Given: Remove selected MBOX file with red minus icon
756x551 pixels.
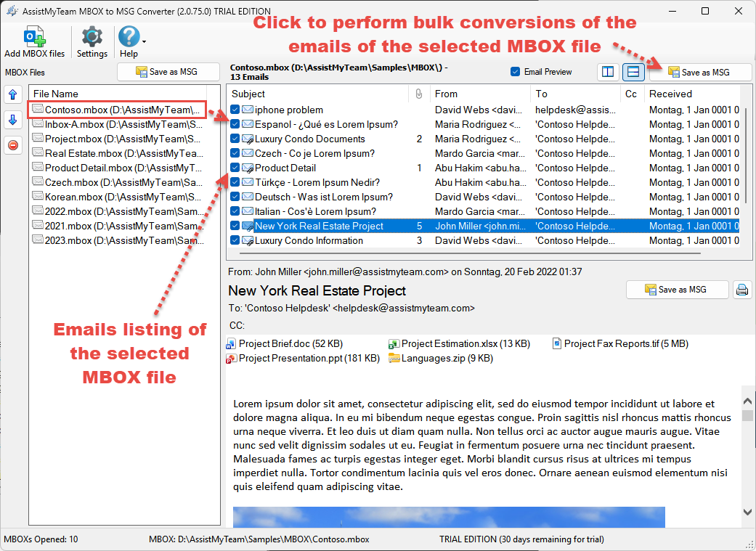Looking at the screenshot, I should pyautogui.click(x=12, y=144).
